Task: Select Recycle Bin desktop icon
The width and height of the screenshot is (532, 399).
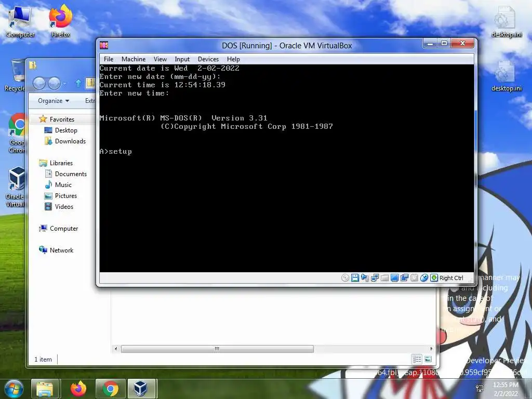Action: [15, 75]
